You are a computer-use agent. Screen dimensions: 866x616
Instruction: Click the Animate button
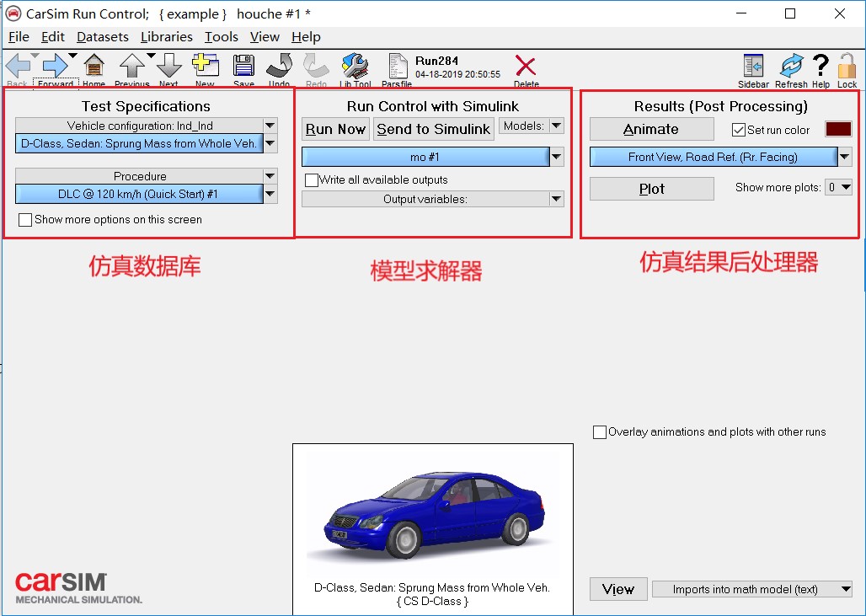[651, 129]
